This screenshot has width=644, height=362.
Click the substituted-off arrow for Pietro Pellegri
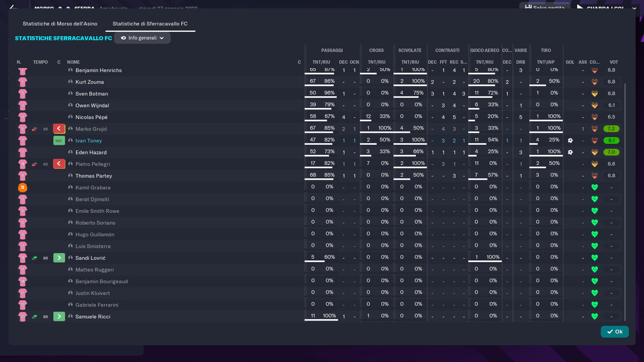tap(59, 164)
